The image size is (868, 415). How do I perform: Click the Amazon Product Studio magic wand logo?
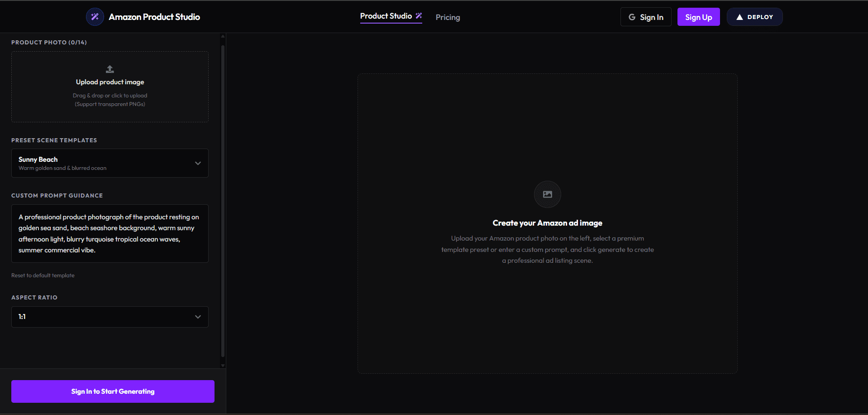[95, 17]
